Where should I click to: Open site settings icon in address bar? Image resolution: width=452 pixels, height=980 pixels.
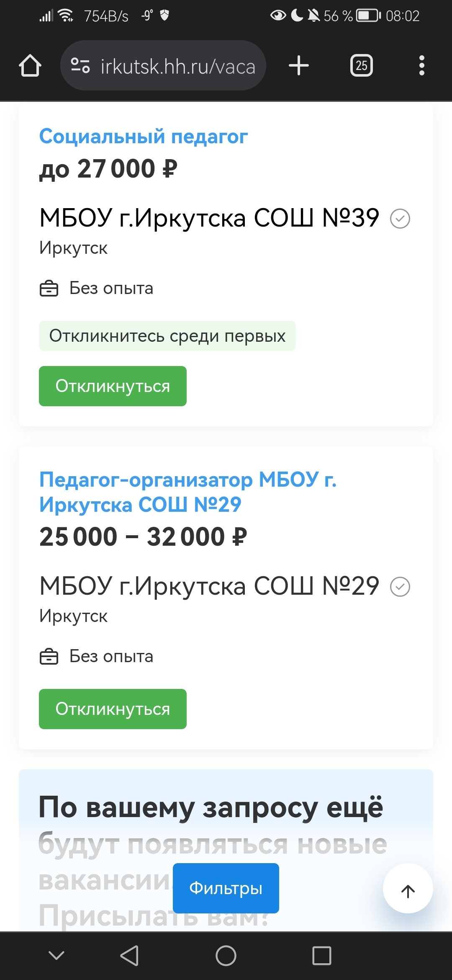click(80, 66)
